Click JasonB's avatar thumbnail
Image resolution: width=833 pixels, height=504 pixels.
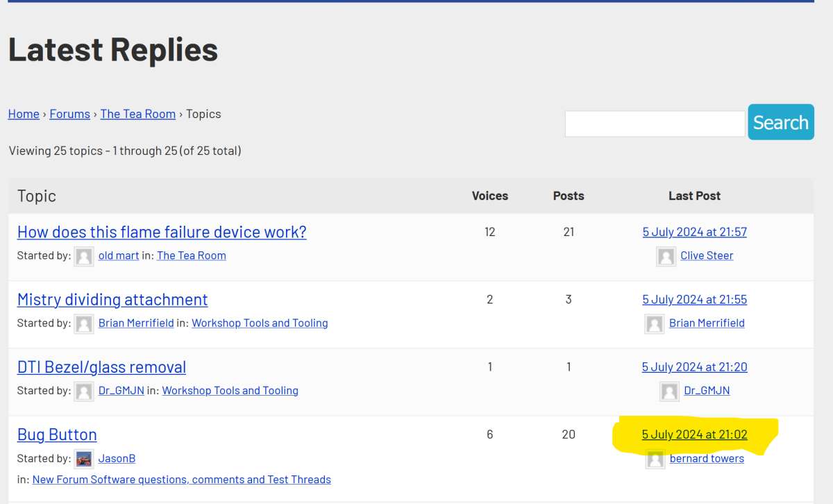click(x=84, y=459)
